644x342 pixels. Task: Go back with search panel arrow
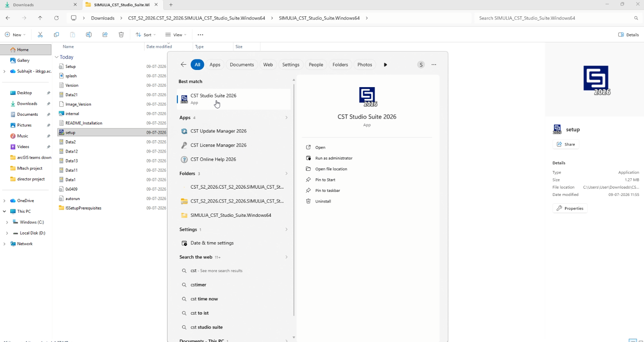[x=183, y=64]
